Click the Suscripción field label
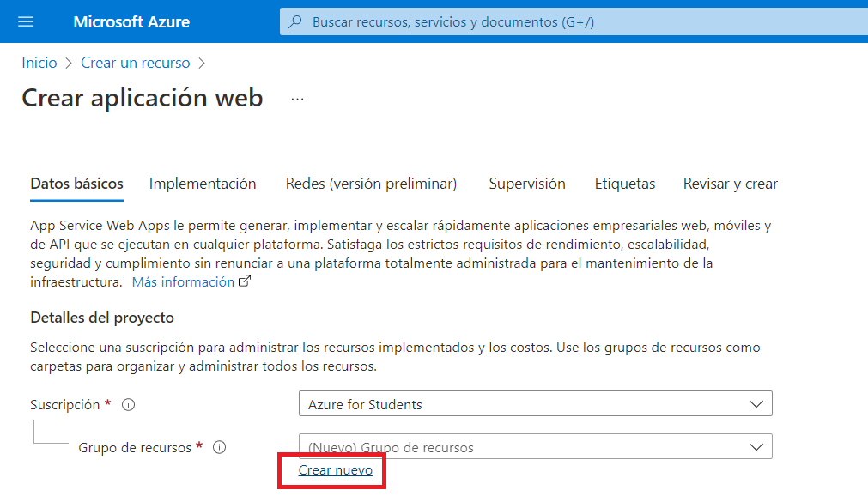The image size is (868, 502). tap(64, 404)
